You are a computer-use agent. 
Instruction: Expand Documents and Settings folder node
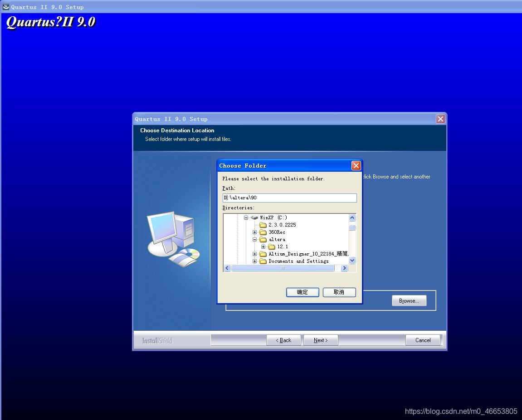(255, 261)
